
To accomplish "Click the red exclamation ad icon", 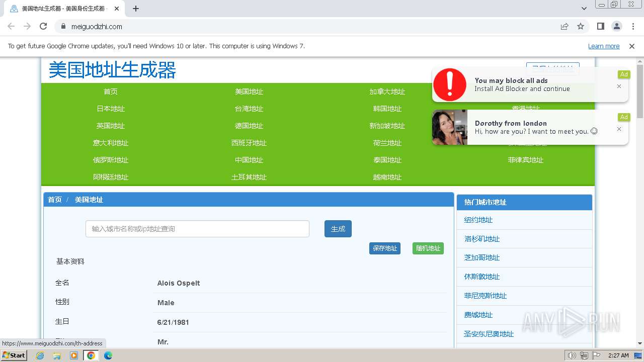I will [450, 84].
